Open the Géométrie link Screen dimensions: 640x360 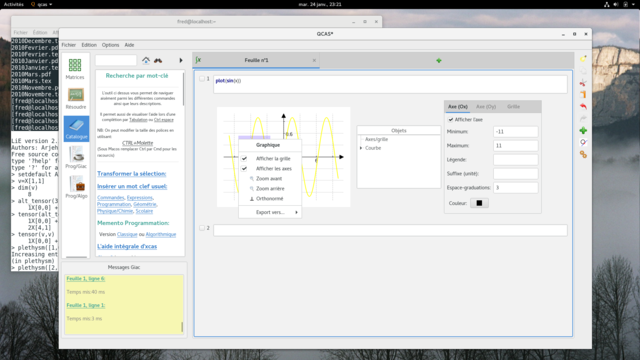(144, 204)
